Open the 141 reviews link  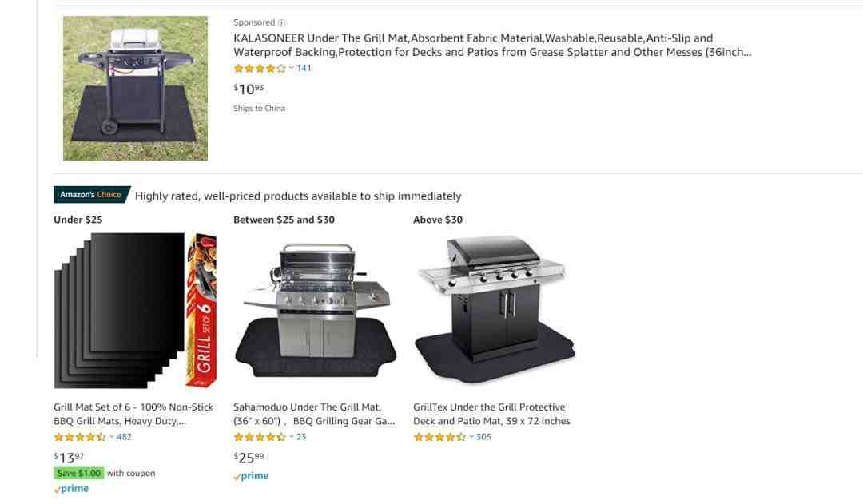tap(304, 68)
